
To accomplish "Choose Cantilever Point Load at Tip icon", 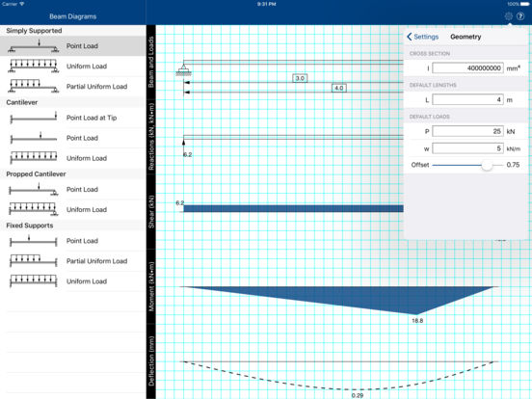I will (33, 118).
